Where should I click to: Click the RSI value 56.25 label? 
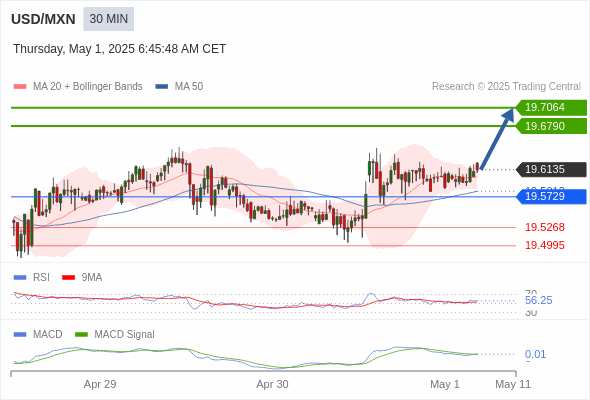(538, 300)
